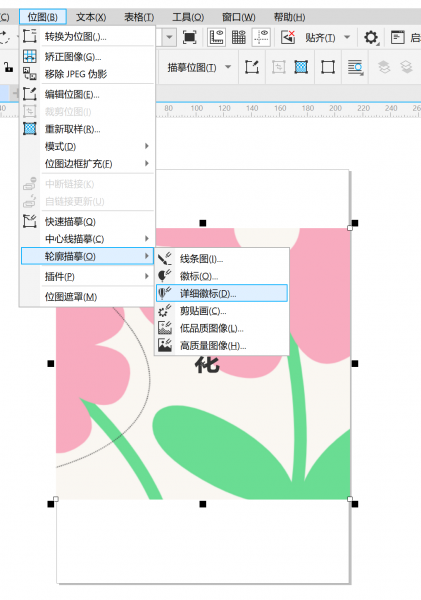Choose 编辑位图(E) menu entry
This screenshot has width=421, height=600.
[x=87, y=94]
